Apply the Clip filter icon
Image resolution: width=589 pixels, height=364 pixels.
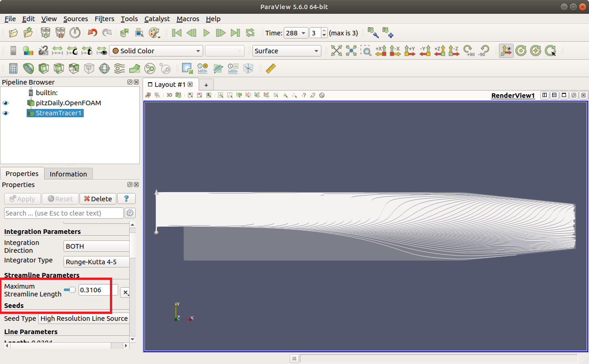pyautogui.click(x=43, y=68)
